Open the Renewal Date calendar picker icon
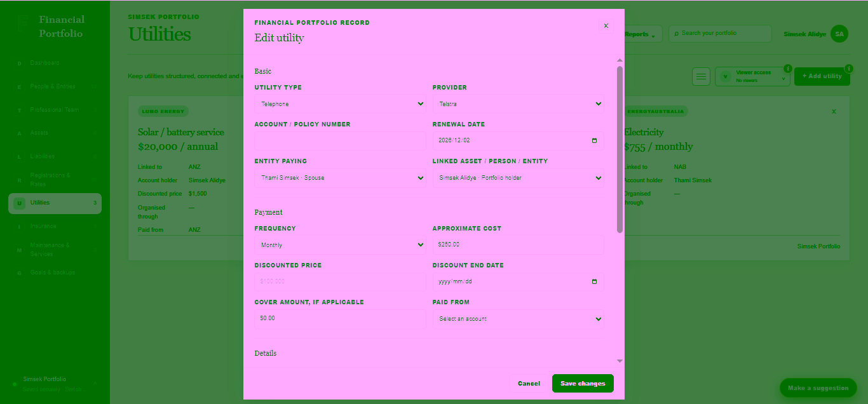868x404 pixels. [594, 141]
